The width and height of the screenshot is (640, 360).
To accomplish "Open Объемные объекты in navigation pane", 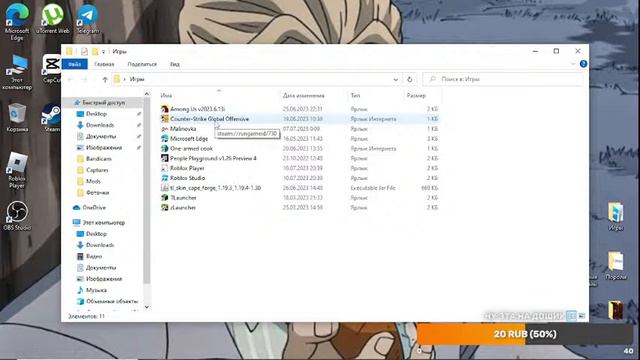I will point(112,301).
